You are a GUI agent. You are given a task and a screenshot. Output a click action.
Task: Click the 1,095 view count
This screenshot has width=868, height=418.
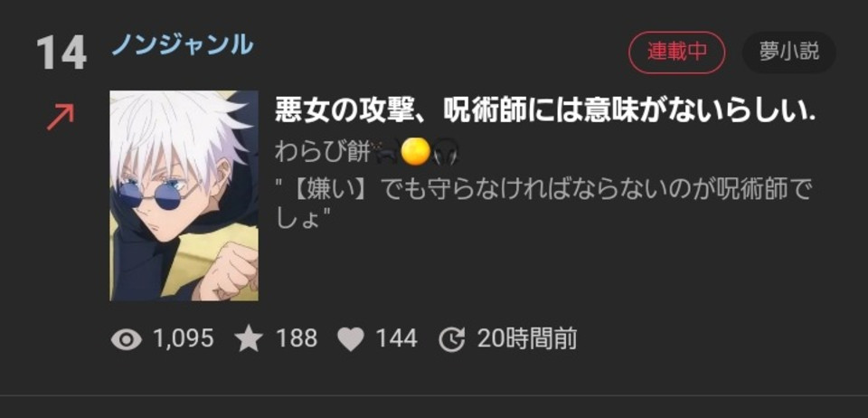tap(184, 338)
